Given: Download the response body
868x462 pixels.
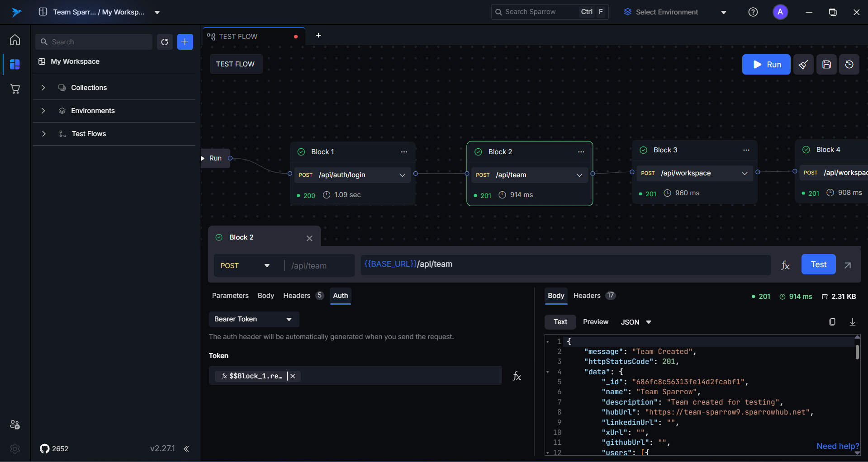Looking at the screenshot, I should [853, 322].
